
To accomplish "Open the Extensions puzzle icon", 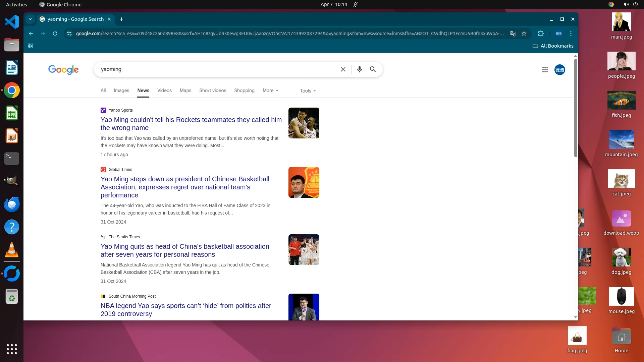I will 541,34.
